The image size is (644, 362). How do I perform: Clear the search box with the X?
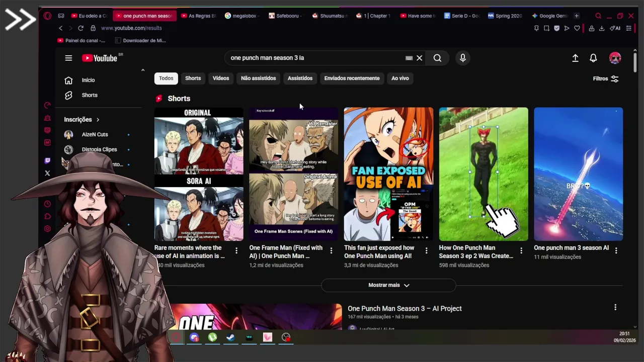(419, 58)
